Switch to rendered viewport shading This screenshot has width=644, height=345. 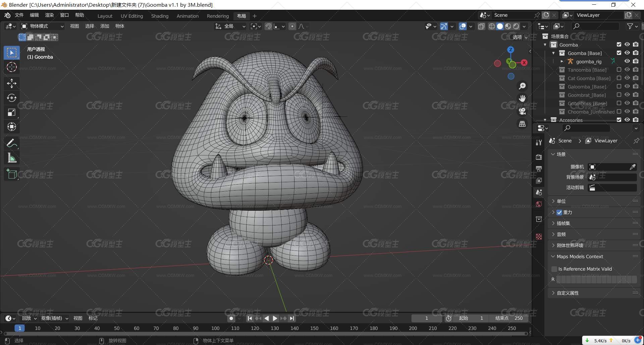[x=516, y=26]
